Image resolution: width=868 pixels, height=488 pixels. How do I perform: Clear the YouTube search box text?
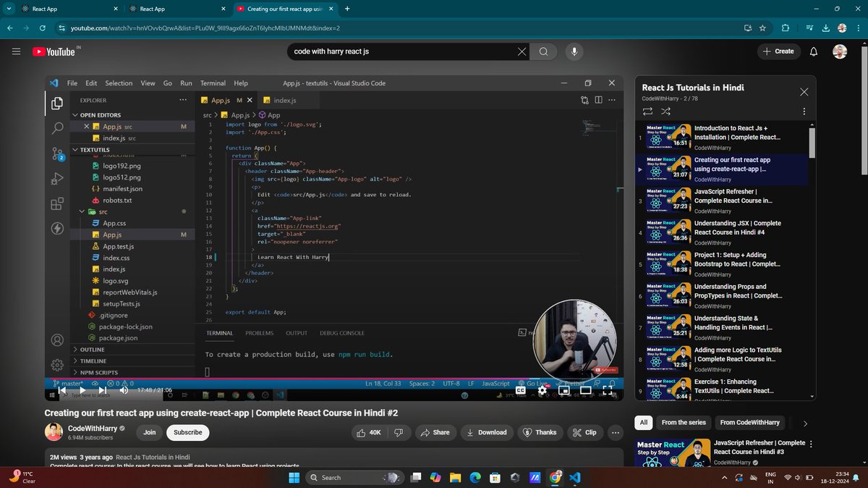(522, 51)
